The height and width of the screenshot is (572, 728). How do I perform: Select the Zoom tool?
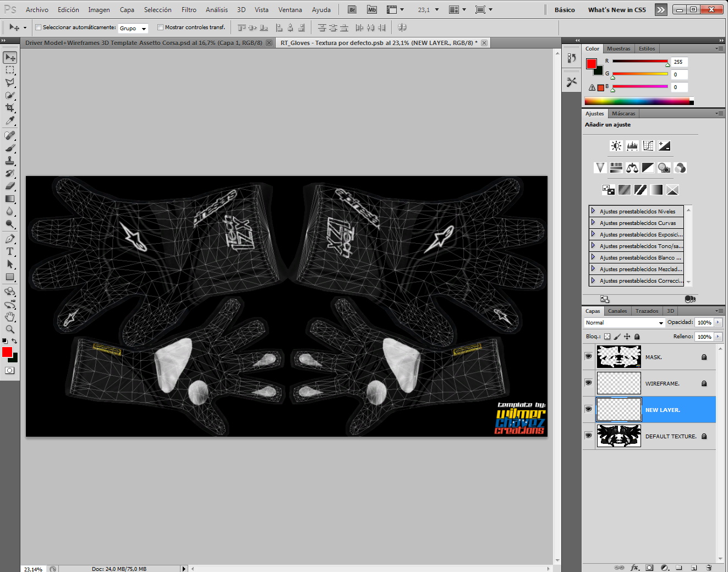coord(10,329)
